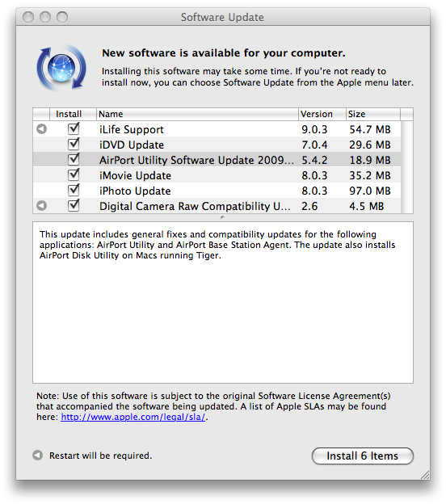The height and width of the screenshot is (504, 446).
Task: Click version 9.0.3 in the iLife Support row
Action: click(314, 129)
